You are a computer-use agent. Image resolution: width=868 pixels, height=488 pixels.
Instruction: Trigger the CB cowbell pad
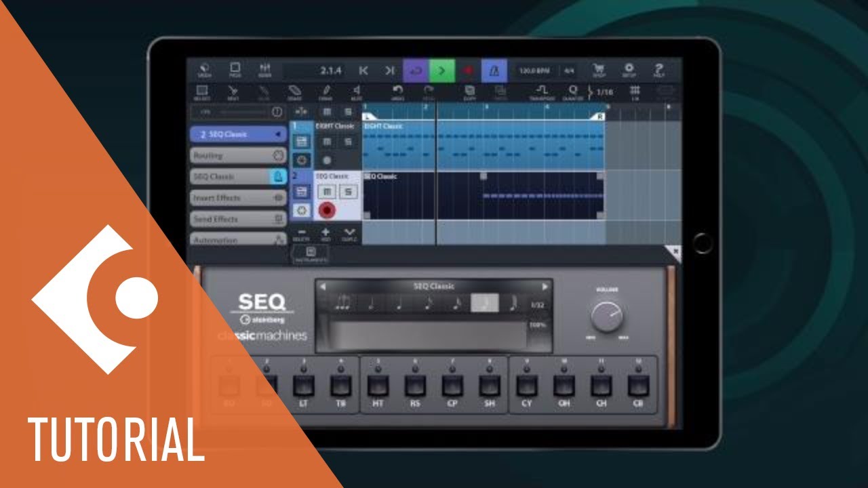(637, 386)
